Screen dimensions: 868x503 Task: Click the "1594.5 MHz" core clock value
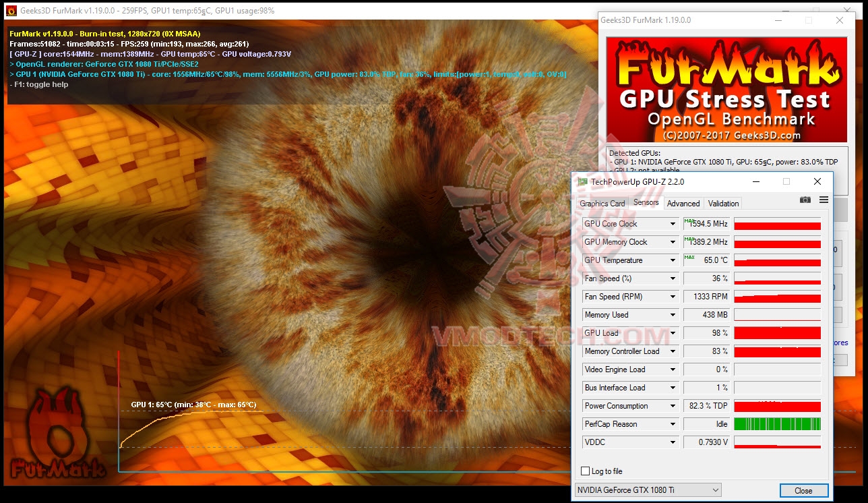click(x=706, y=224)
